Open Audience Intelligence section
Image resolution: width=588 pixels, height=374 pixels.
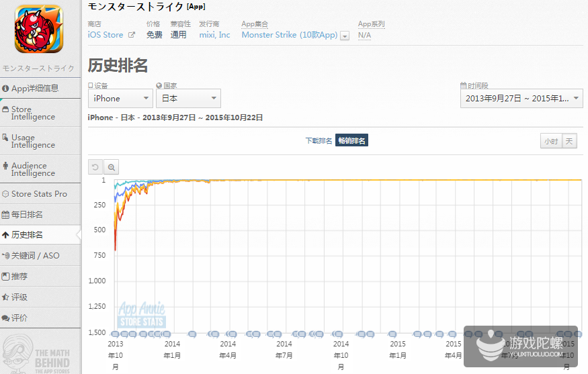click(40, 169)
